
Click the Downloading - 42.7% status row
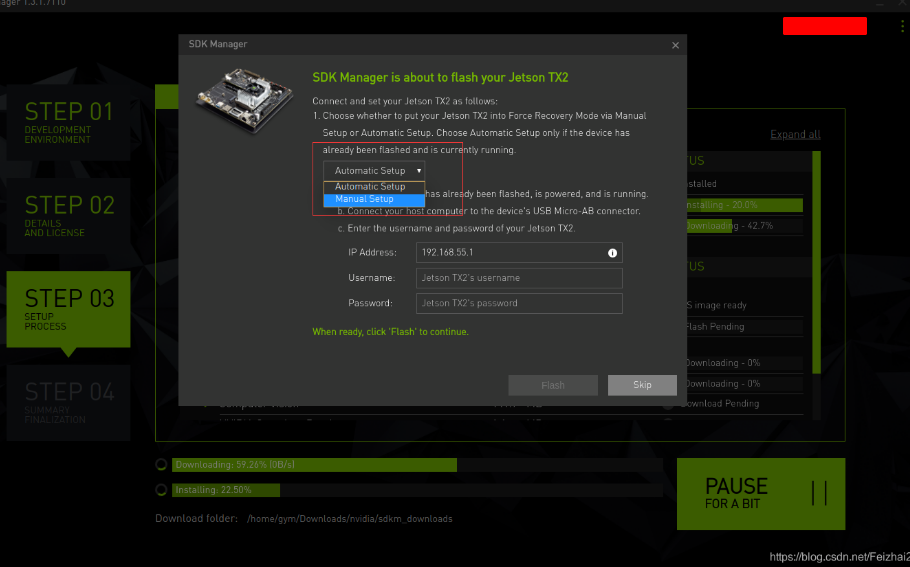coord(745,226)
